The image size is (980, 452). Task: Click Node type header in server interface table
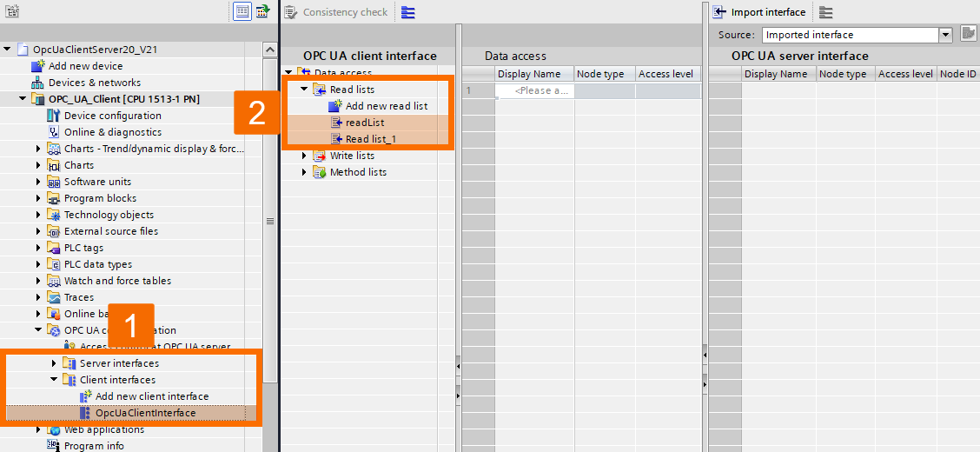[845, 74]
